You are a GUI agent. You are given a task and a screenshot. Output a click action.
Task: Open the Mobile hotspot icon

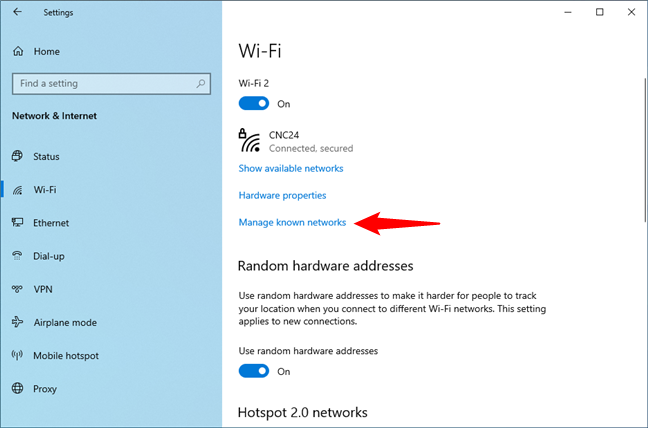click(x=18, y=355)
